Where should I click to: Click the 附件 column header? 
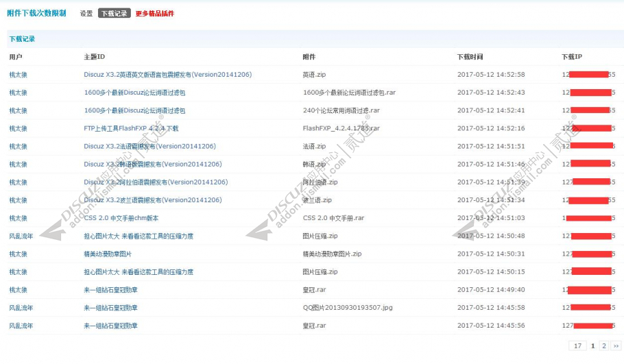309,57
